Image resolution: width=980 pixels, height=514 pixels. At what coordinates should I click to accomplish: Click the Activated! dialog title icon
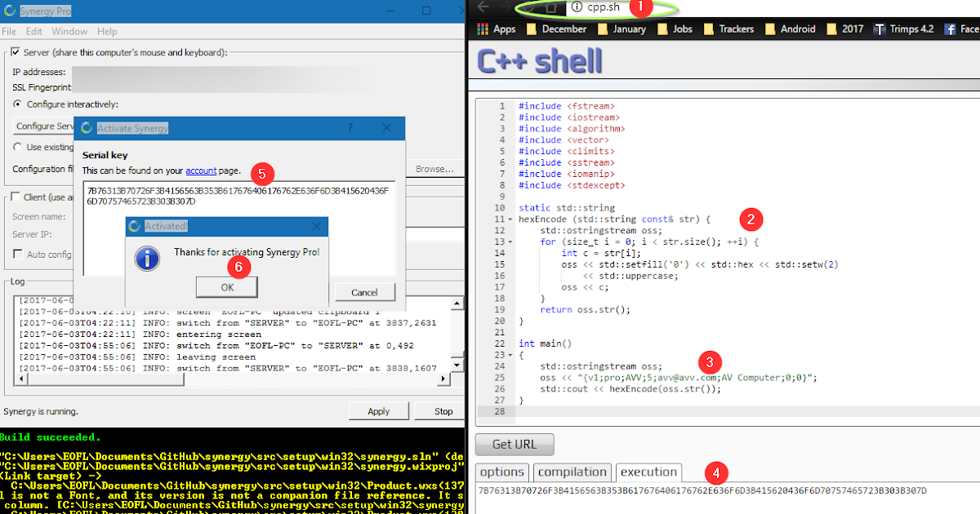pyautogui.click(x=135, y=226)
